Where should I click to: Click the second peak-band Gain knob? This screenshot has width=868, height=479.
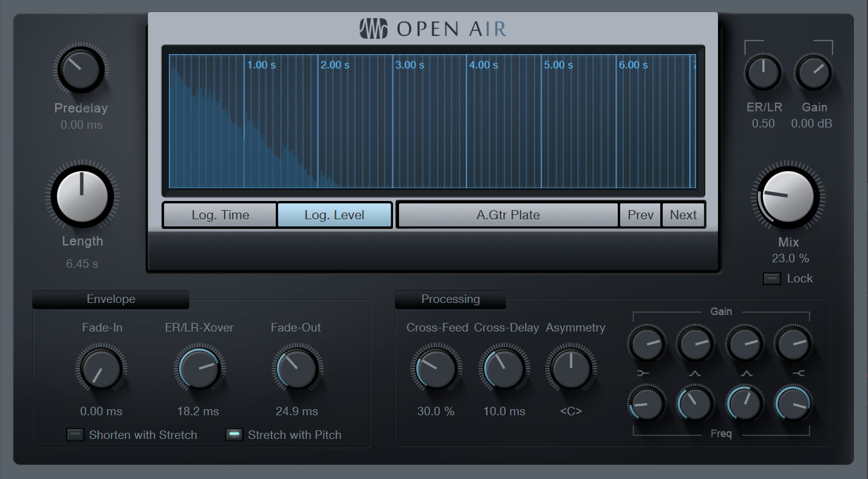(745, 344)
